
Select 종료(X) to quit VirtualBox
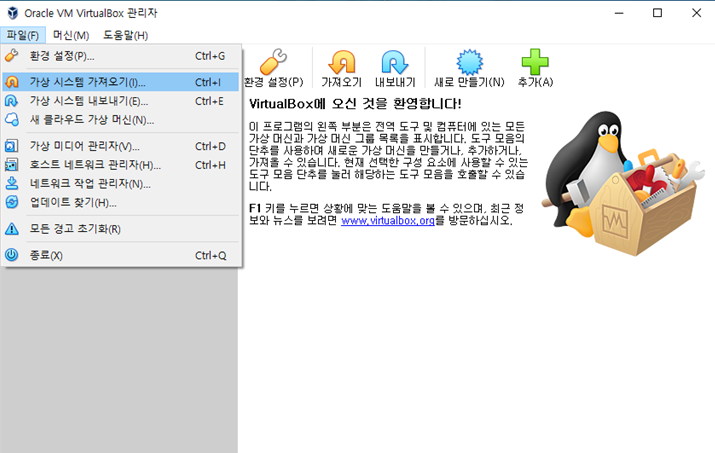tap(120, 255)
